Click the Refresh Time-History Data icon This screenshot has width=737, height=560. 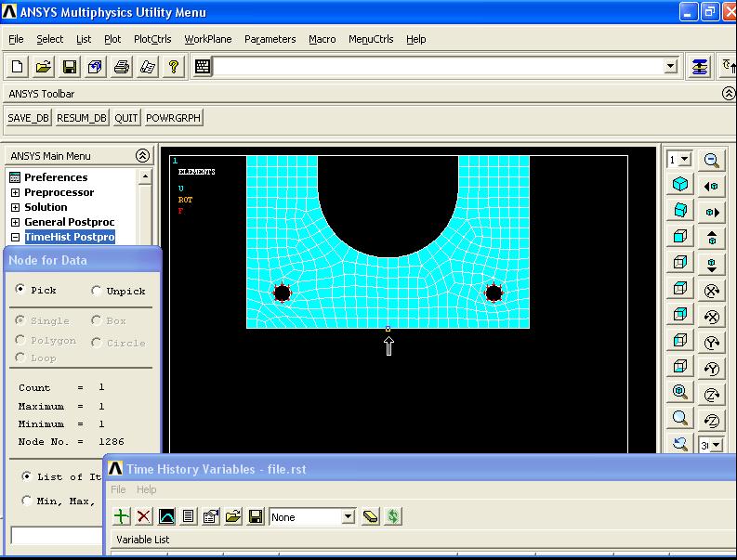393,516
